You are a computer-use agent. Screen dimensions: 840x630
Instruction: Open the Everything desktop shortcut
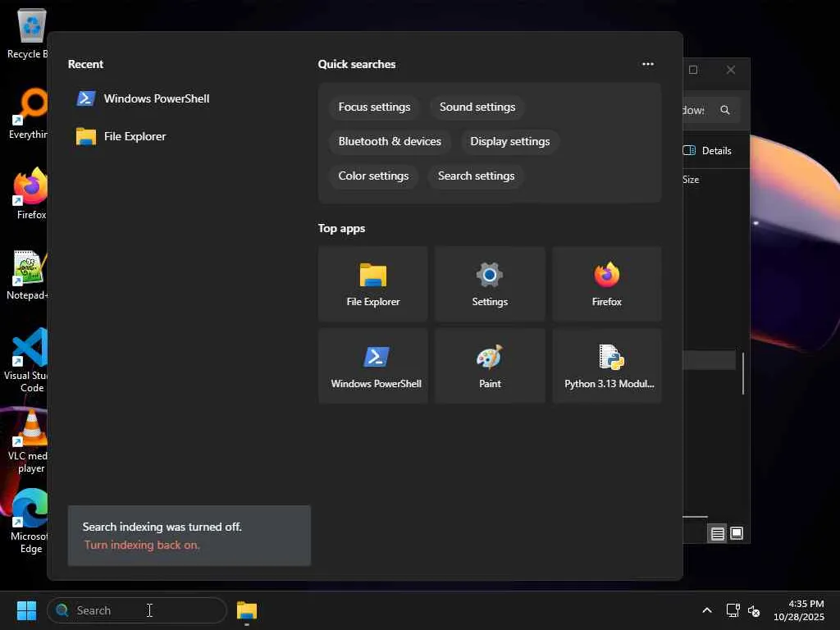tap(27, 113)
